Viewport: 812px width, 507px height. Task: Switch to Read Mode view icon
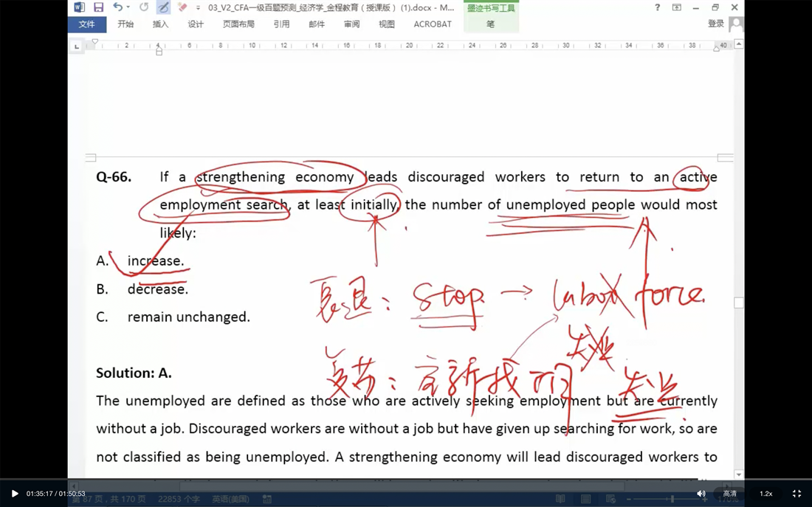click(x=560, y=499)
